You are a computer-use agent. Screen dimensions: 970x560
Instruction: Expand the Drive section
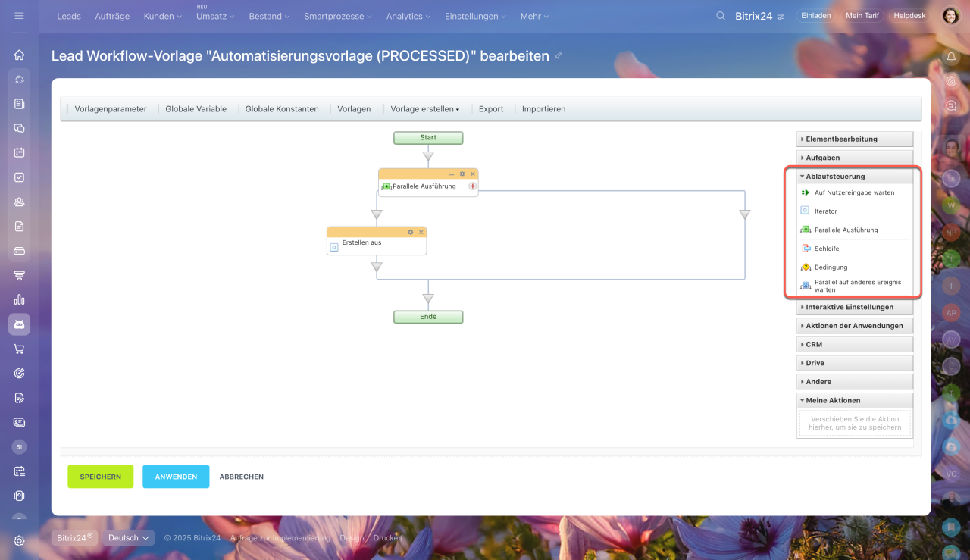click(x=855, y=363)
